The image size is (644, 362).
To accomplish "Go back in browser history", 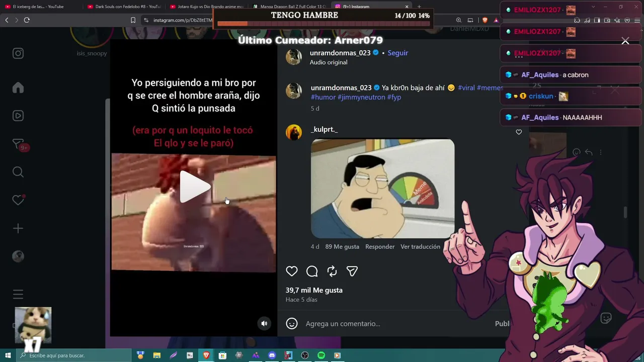I will (7, 20).
